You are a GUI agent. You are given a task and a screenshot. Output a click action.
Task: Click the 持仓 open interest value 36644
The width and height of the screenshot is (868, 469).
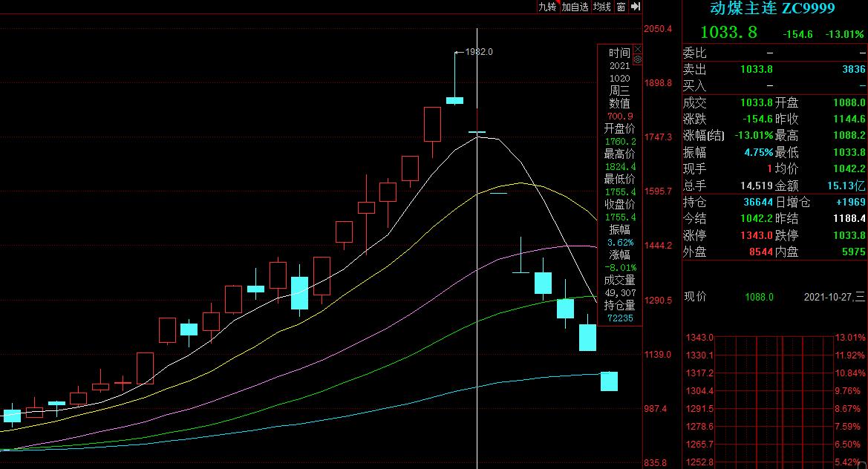point(757,202)
